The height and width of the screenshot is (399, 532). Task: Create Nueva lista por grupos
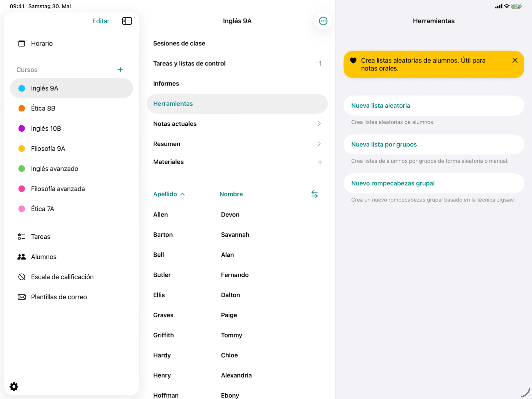click(434, 144)
